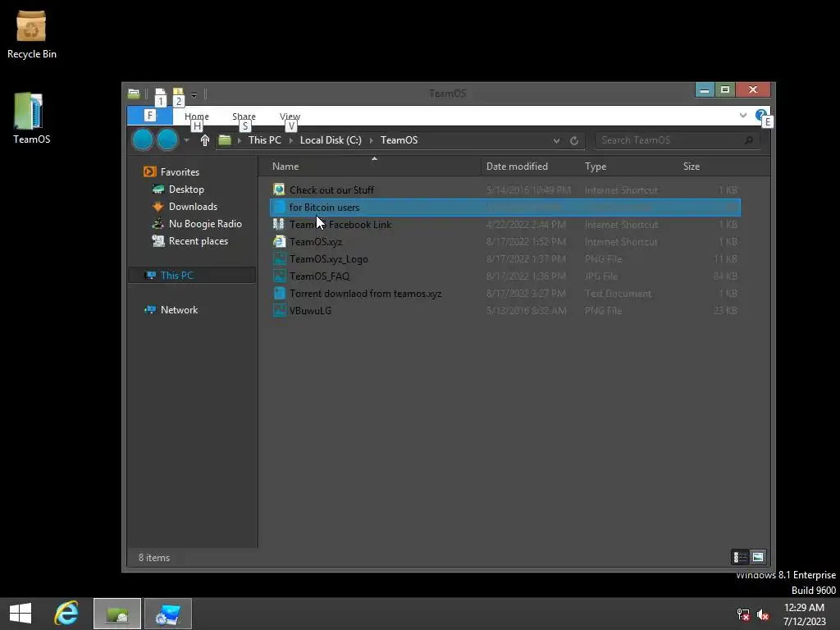This screenshot has width=840, height=630.
Task: Open the Explorer Help question mark icon
Action: [760, 115]
